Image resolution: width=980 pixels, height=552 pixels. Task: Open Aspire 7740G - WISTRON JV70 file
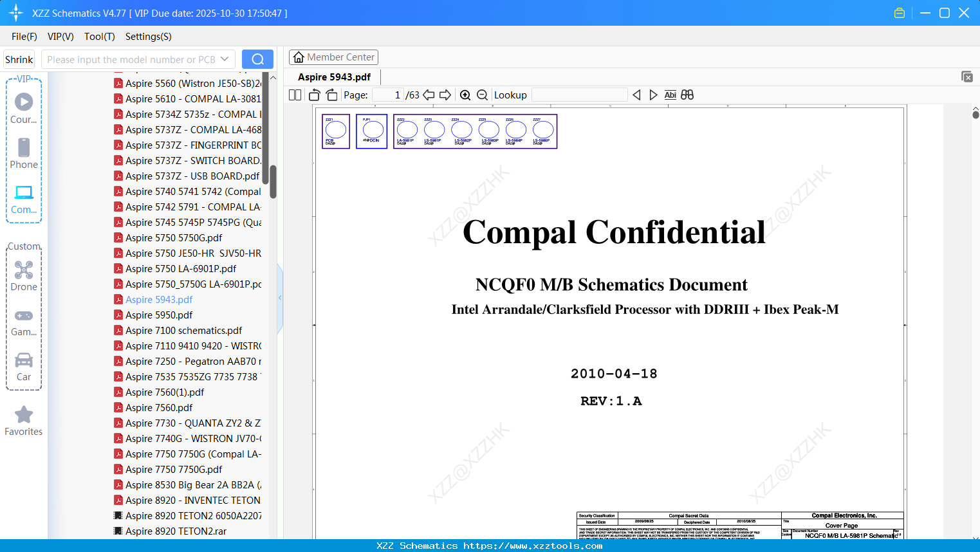[187, 438]
